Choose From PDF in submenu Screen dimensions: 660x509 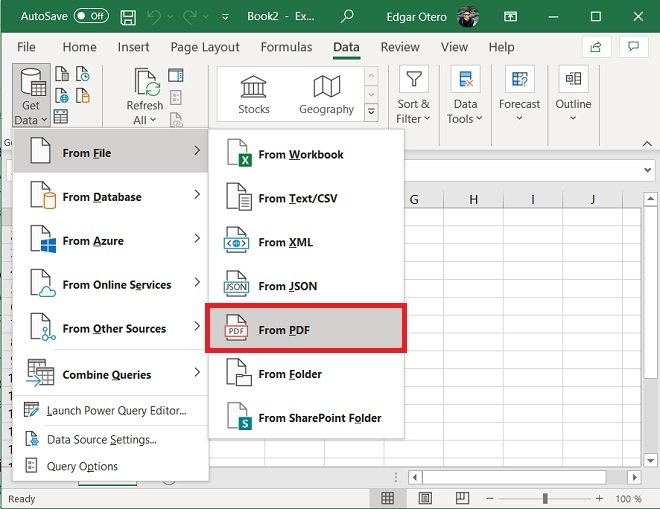click(306, 330)
